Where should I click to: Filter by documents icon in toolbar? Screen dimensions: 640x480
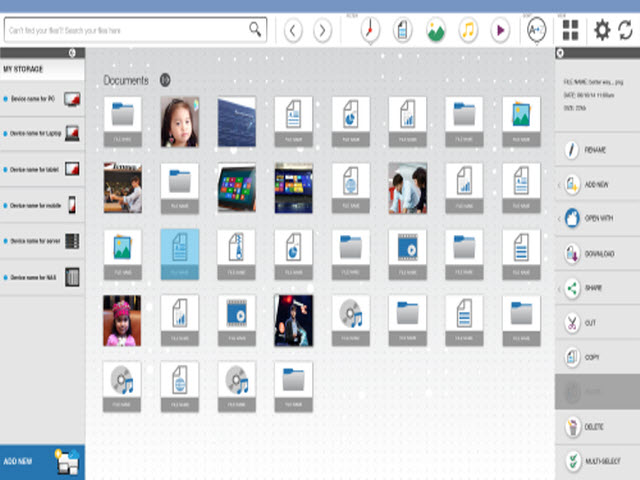click(403, 31)
